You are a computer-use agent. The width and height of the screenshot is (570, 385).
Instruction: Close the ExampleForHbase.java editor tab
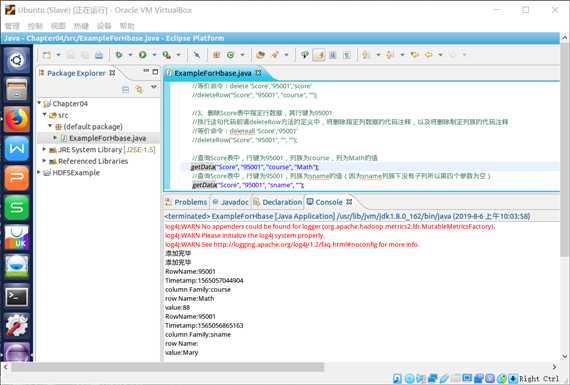click(x=258, y=73)
